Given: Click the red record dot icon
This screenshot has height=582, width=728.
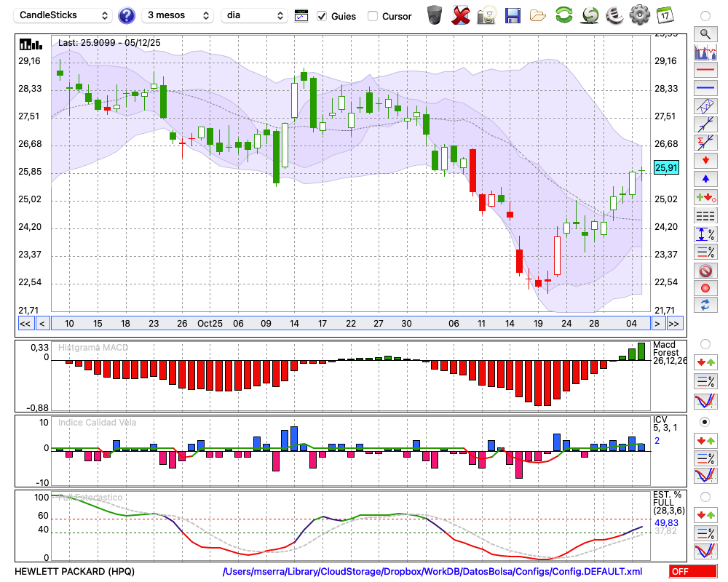Looking at the screenshot, I should [705, 288].
